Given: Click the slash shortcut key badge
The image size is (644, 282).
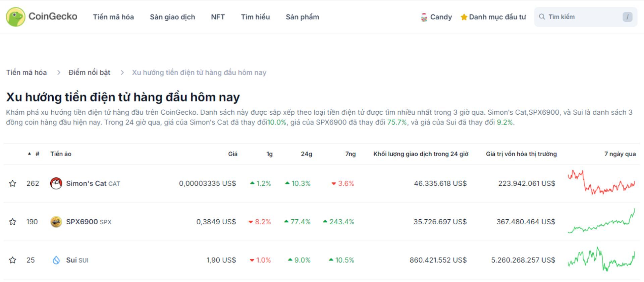Looking at the screenshot, I should point(627,17).
